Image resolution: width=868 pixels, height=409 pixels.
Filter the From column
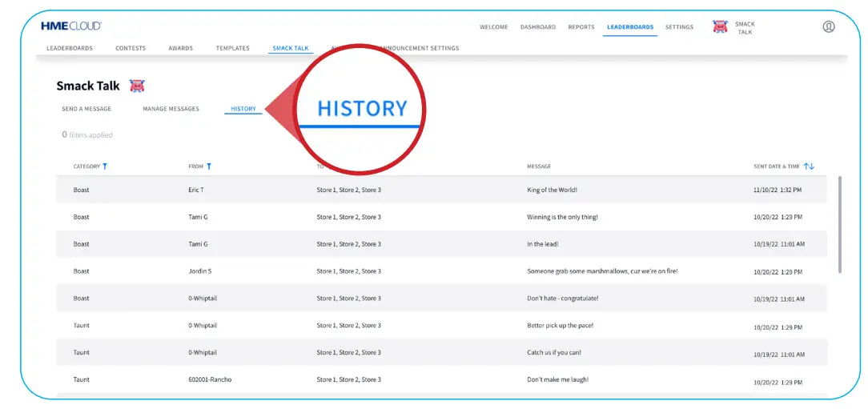click(x=209, y=166)
